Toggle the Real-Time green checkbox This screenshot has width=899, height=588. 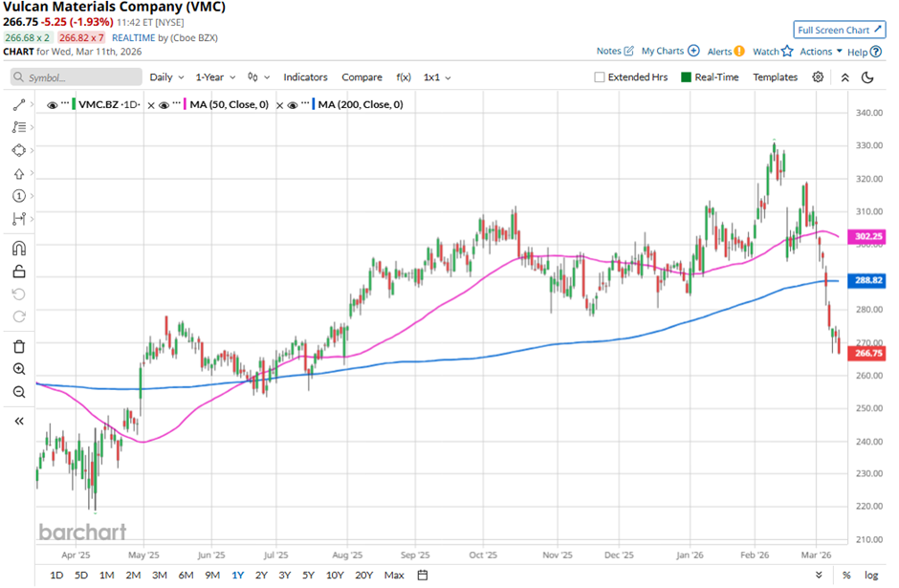point(687,77)
